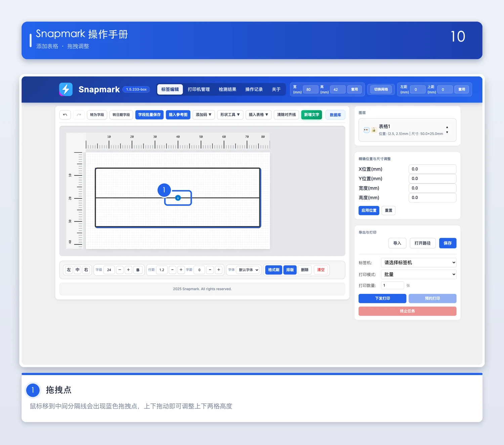This screenshot has height=445, width=504.
Task: Click the Y位置(mm) input field
Action: [x=432, y=179]
